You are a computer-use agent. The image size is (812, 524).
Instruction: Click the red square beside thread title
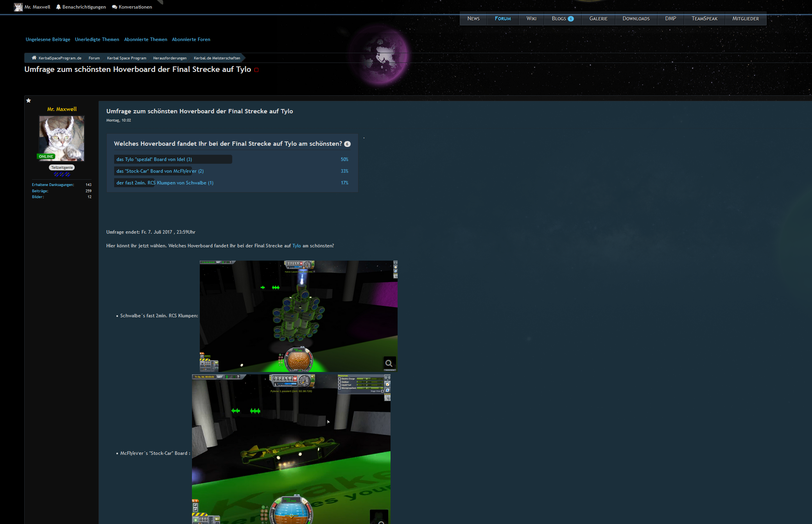[x=256, y=70]
